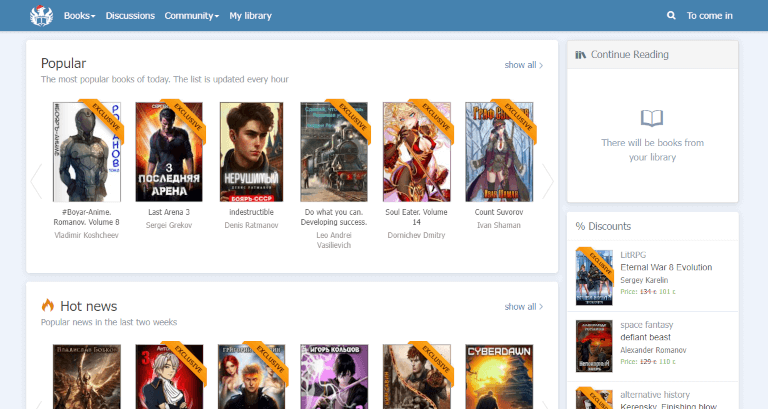Image resolution: width=768 pixels, height=409 pixels.
Task: Open author Denis Ratmanov
Action: 251,225
